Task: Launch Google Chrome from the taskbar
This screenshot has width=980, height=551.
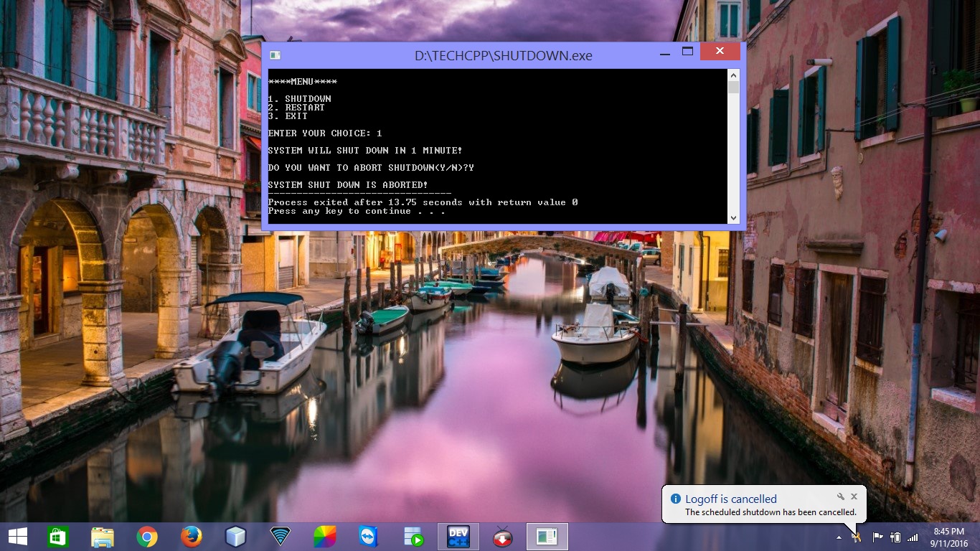Action: point(147,536)
